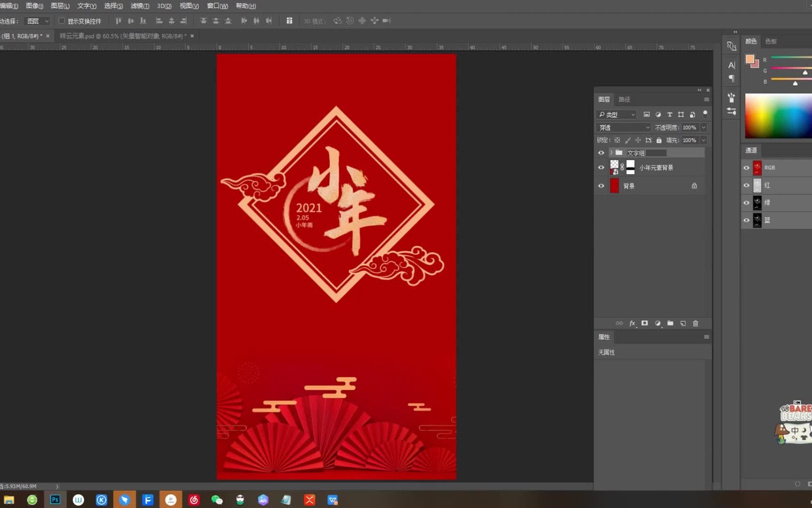The width and height of the screenshot is (812, 508).
Task: Open the auto-select 图层 dropdown
Action: coord(37,21)
